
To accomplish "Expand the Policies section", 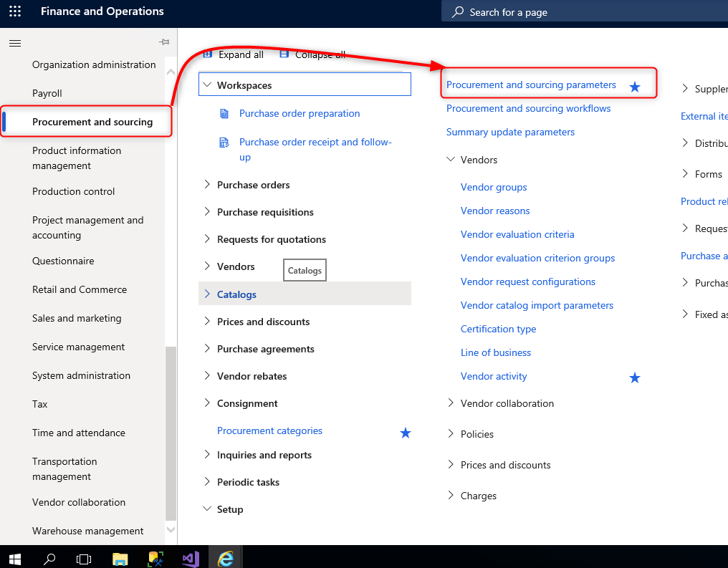I will coord(450,434).
